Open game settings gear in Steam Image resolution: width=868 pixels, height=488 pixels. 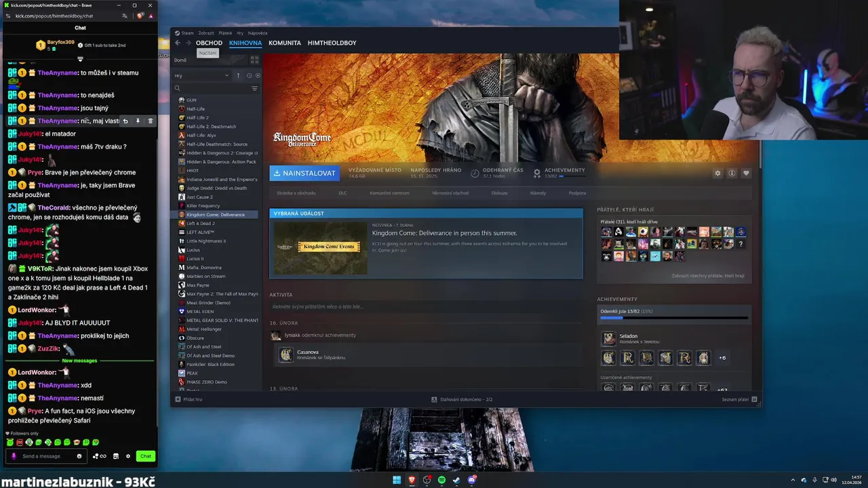click(717, 173)
